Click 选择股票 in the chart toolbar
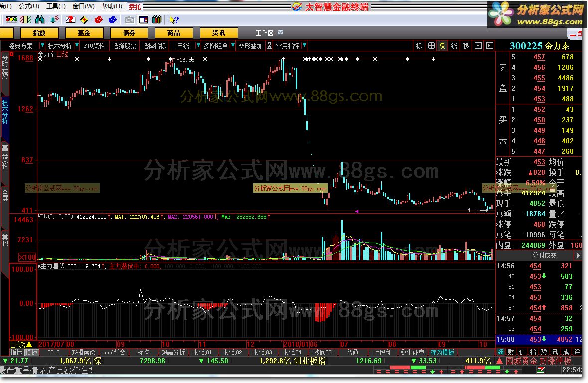Image resolution: width=588 pixels, height=383 pixels. point(124,46)
